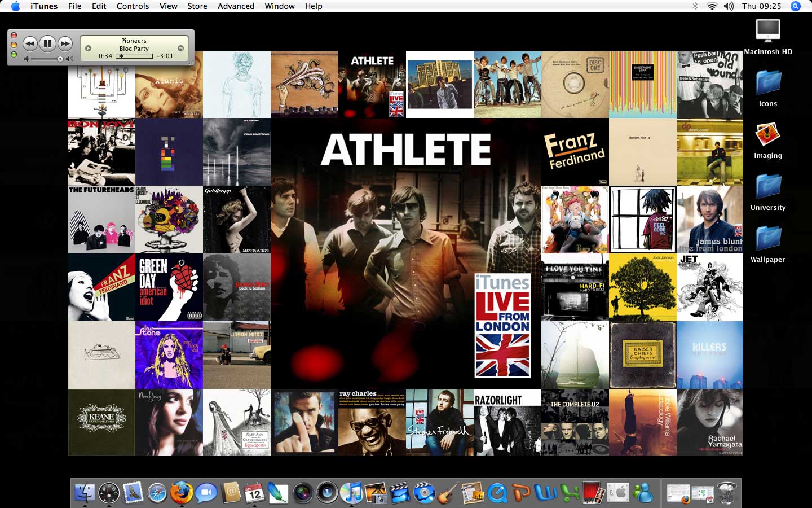Skip forward to the next track

[65, 43]
